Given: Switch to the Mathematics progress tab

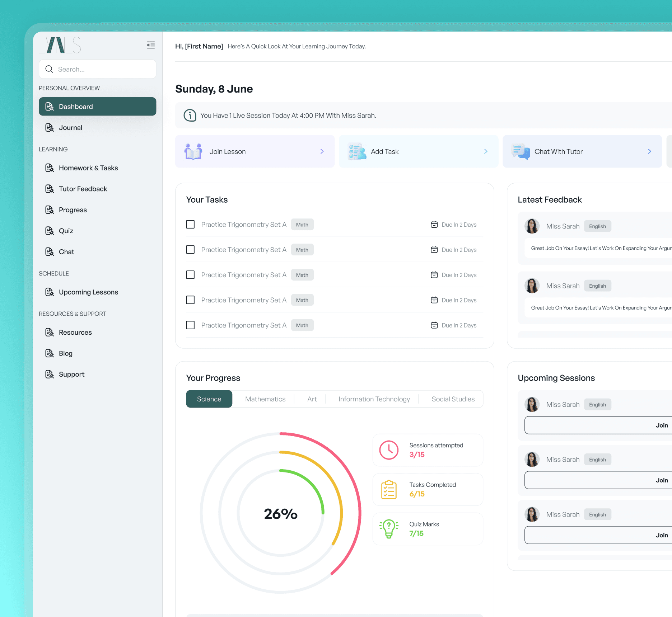Looking at the screenshot, I should pyautogui.click(x=265, y=399).
